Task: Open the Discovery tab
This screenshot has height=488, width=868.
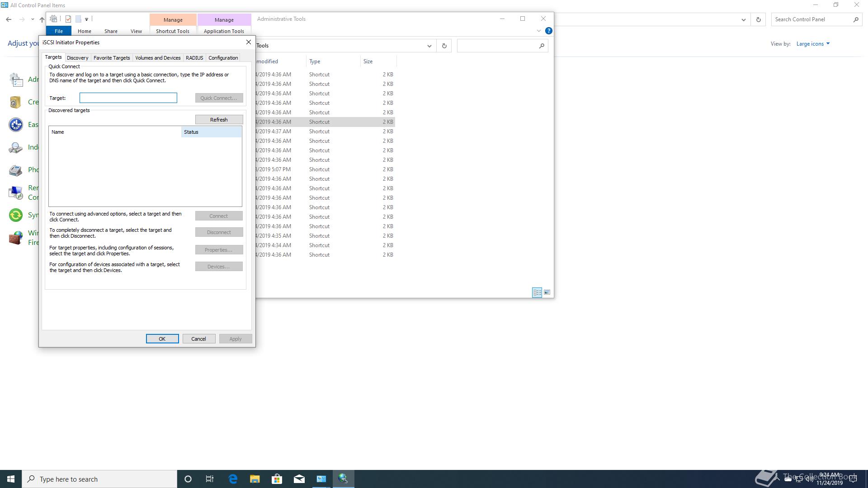Action: (x=77, y=58)
